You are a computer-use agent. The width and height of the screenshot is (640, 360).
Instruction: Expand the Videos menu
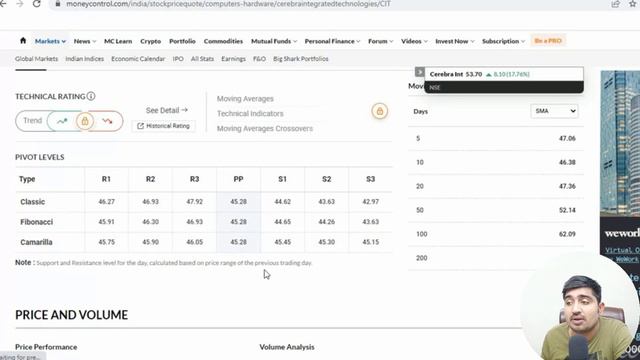414,41
